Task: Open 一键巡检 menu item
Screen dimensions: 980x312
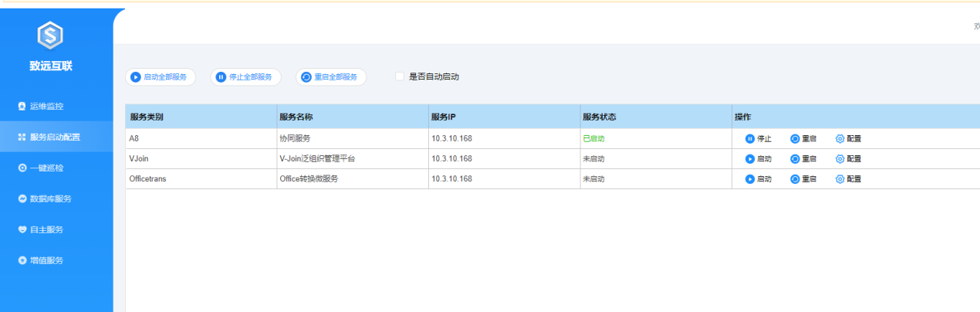Action: tap(56, 168)
